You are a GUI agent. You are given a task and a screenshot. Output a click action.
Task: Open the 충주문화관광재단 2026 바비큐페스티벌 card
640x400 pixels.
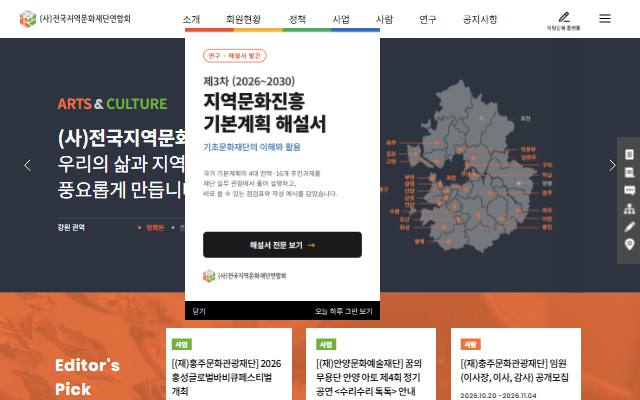229,364
